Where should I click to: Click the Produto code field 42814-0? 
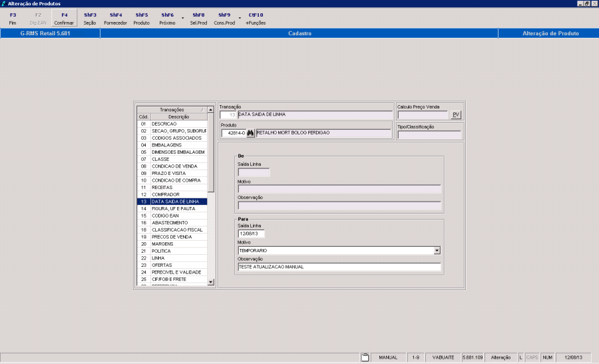pyautogui.click(x=234, y=133)
